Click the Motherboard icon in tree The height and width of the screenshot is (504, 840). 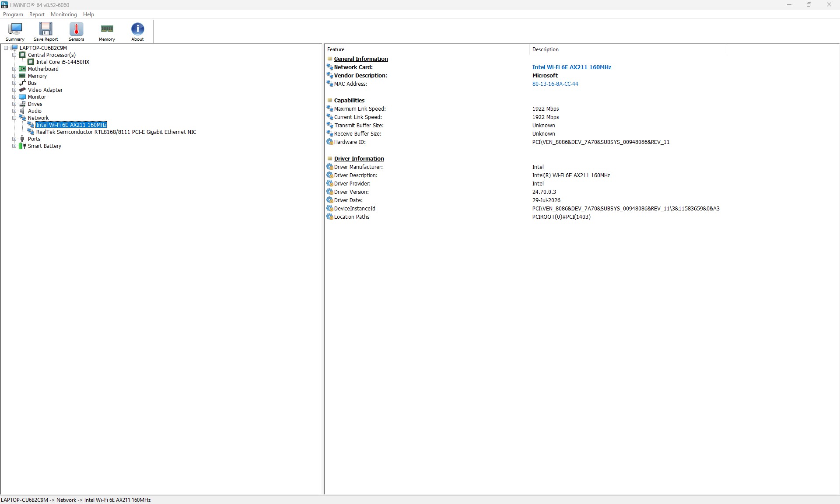[x=22, y=69]
